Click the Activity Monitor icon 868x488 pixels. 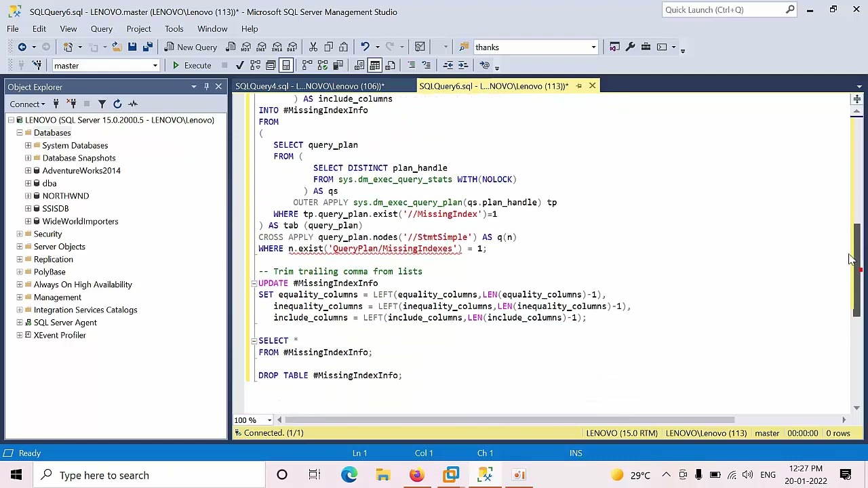[x=133, y=104]
